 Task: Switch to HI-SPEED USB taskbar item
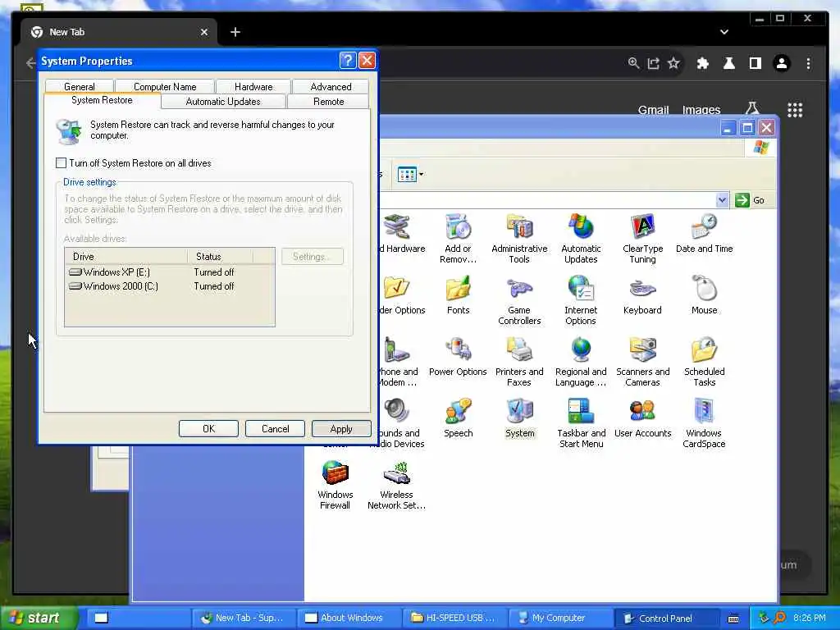(455, 618)
